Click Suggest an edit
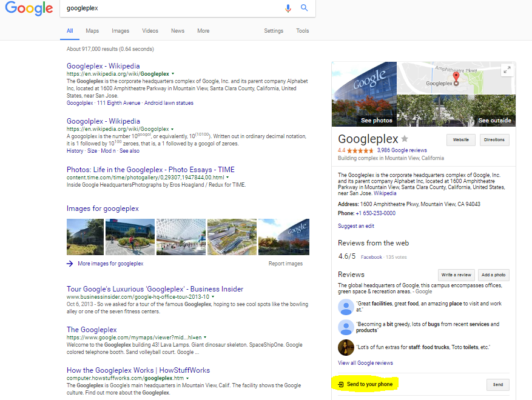Image resolution: width=532 pixels, height=400 pixels. click(356, 226)
